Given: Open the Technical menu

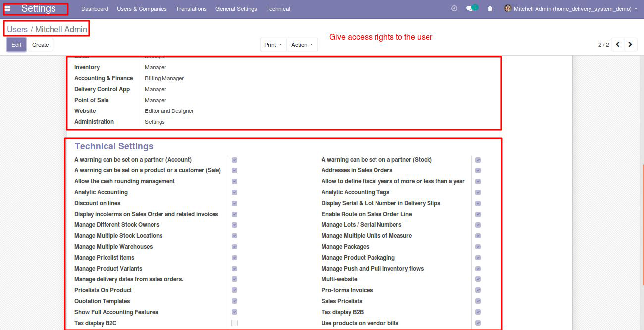Looking at the screenshot, I should click(278, 9).
